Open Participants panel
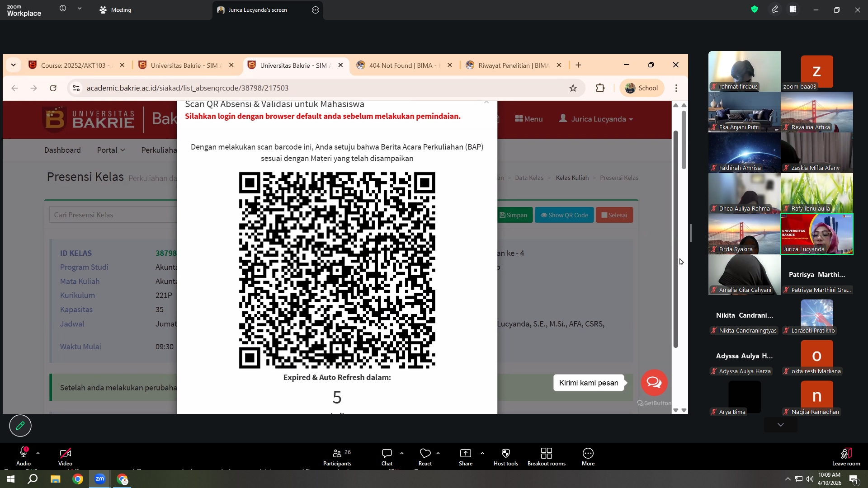The width and height of the screenshot is (868, 488). (x=337, y=456)
